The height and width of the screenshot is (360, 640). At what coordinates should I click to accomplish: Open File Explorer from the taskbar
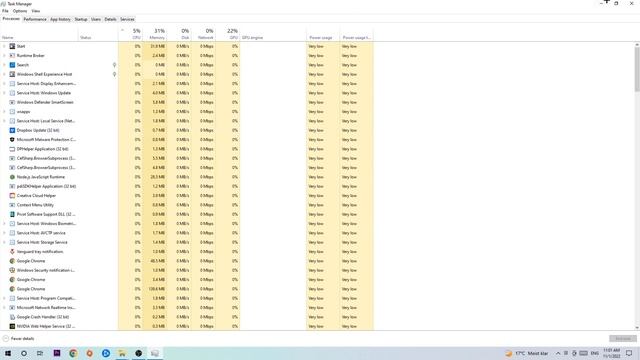coord(122,353)
